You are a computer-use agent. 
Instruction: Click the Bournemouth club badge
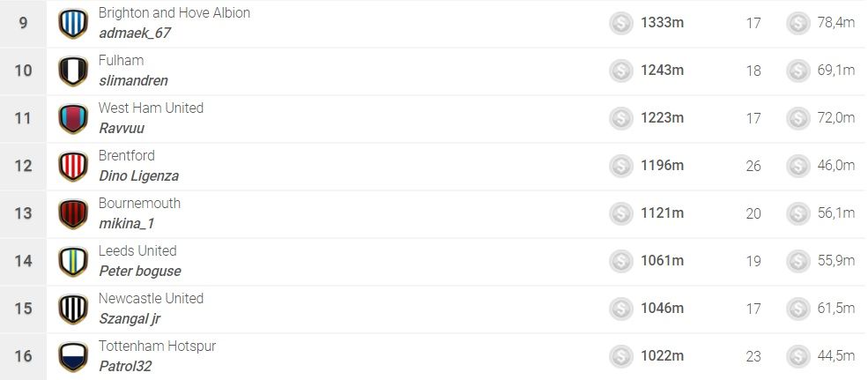point(72,214)
